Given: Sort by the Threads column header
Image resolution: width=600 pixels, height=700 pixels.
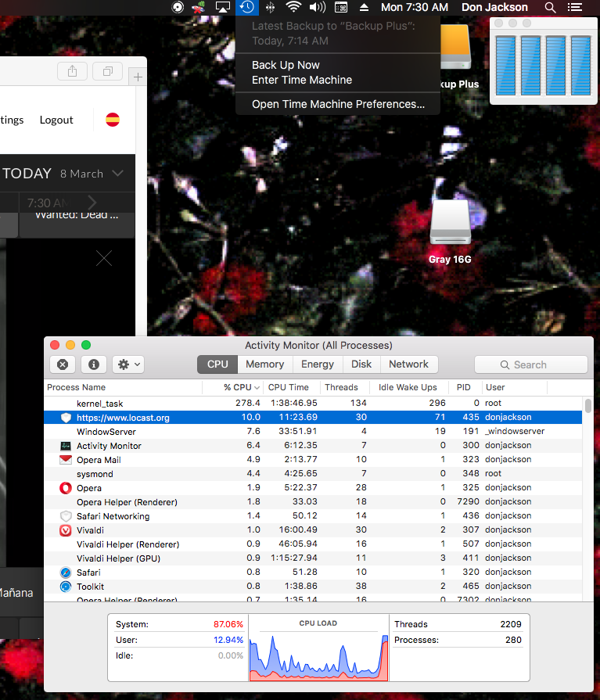Looking at the screenshot, I should point(345,387).
